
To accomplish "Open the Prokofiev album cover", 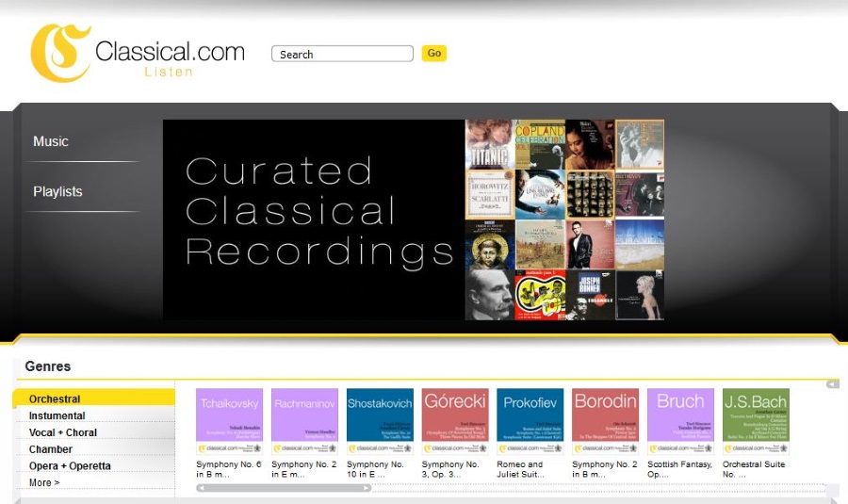I will point(530,421).
